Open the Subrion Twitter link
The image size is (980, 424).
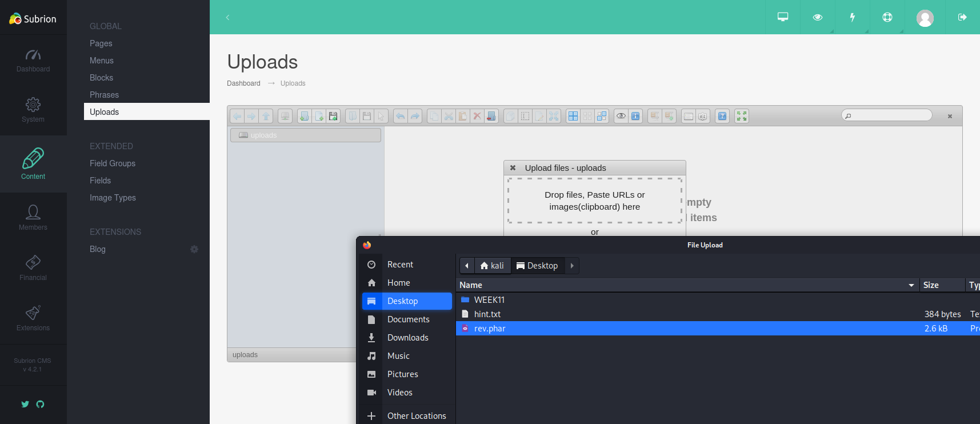pos(25,404)
